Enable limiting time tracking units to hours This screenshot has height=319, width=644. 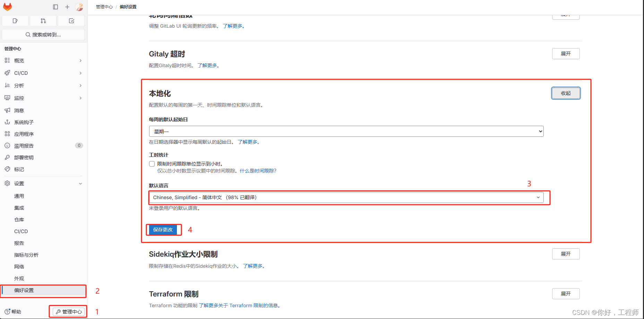click(152, 164)
